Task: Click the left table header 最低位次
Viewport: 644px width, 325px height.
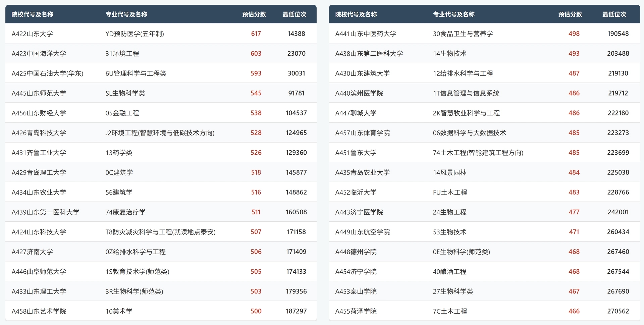Action: (x=294, y=14)
